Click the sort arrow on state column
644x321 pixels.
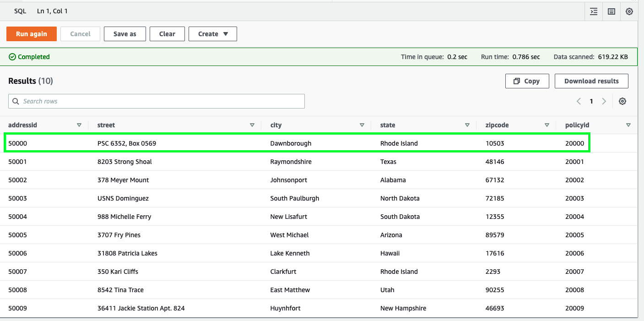coord(467,125)
